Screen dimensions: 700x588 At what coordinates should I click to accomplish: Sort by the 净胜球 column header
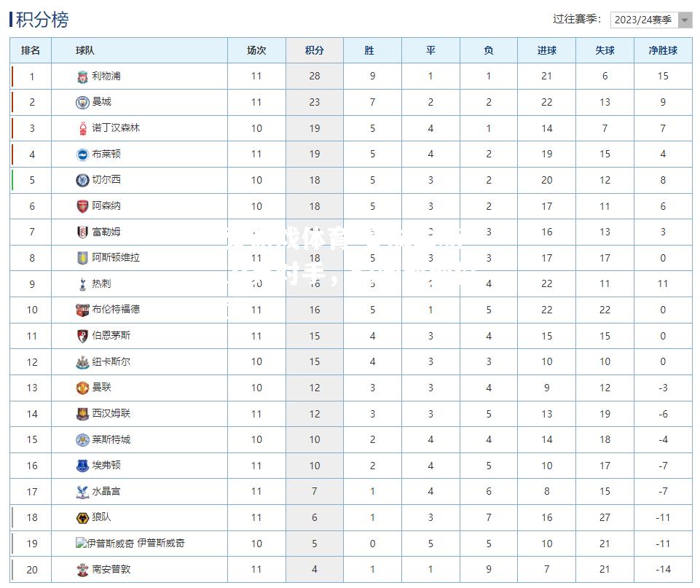tap(663, 50)
